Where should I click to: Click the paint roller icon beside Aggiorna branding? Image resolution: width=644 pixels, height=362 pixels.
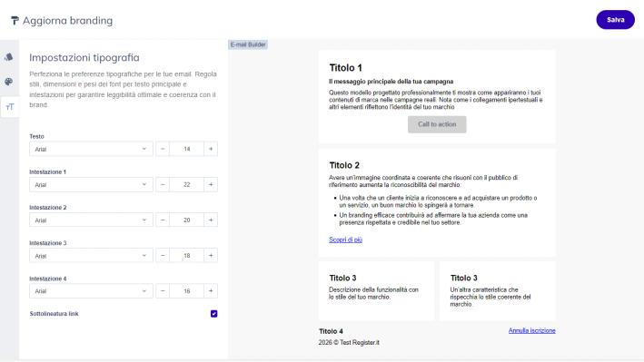15,21
